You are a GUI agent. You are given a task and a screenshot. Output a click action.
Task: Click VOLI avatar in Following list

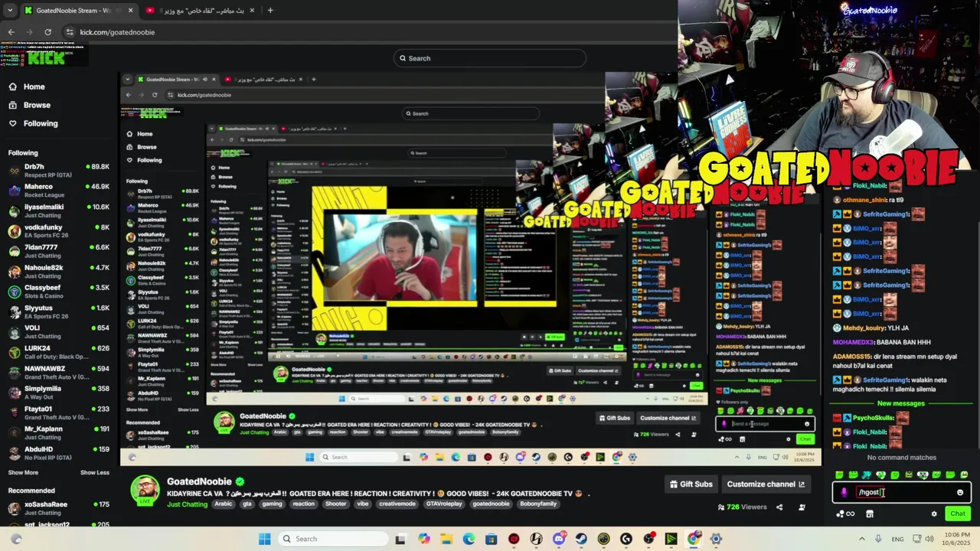pyautogui.click(x=14, y=332)
